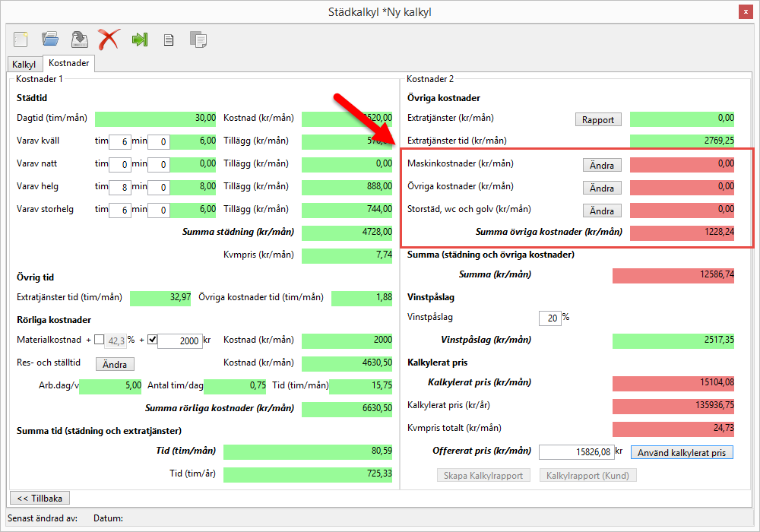Viewport: 760px width, 532px height.
Task: Delete the kalkyl with the red X icon
Action: pyautogui.click(x=109, y=39)
